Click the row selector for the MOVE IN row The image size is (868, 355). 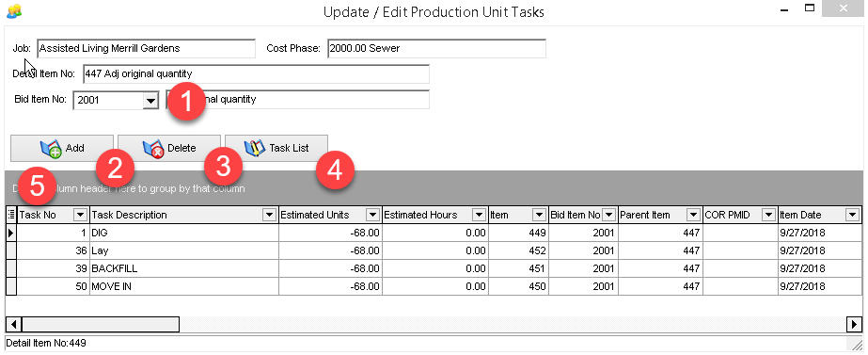coord(11,287)
